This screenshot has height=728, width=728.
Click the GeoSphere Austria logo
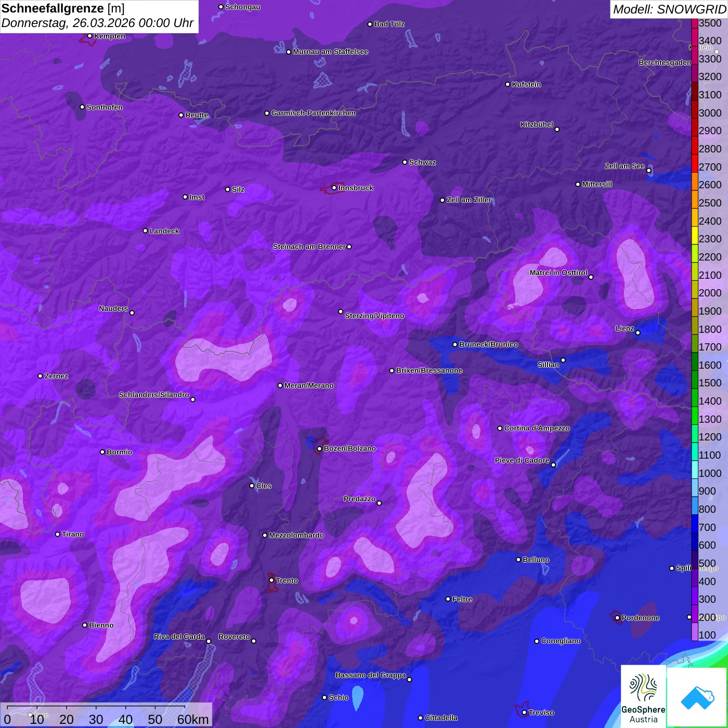(x=643, y=696)
